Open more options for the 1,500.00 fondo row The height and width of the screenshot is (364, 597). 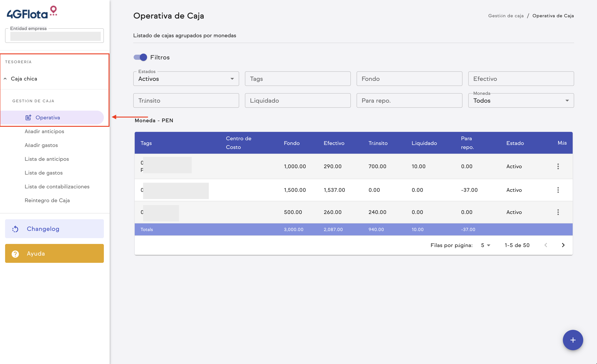coord(558,190)
